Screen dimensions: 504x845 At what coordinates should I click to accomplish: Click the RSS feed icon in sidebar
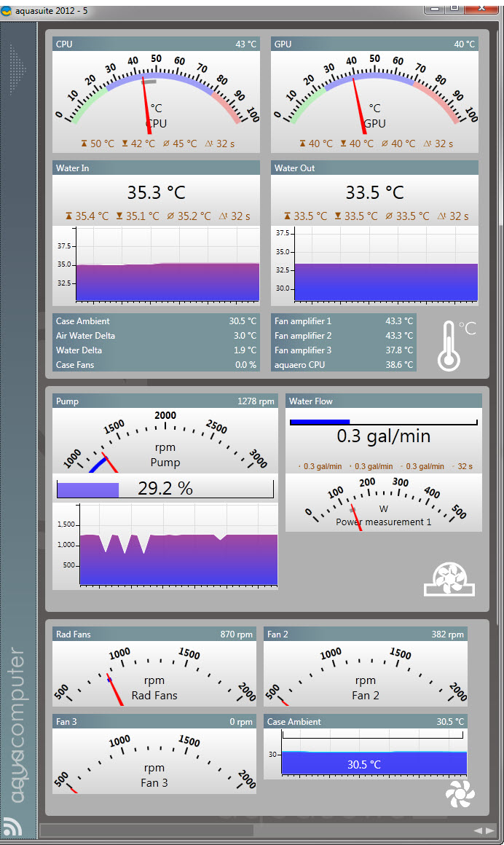click(x=12, y=826)
